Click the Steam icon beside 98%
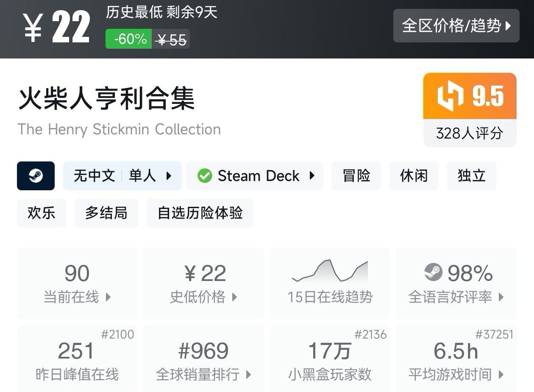The width and height of the screenshot is (534, 392). pyautogui.click(x=433, y=272)
